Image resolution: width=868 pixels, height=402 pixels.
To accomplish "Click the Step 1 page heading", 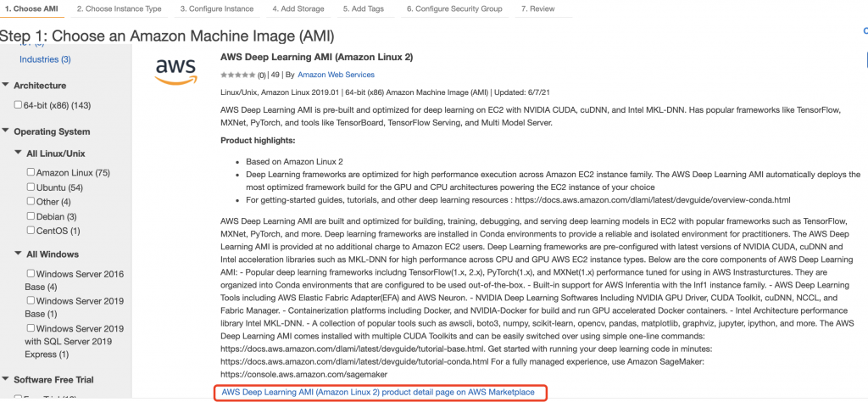I will tap(167, 36).
